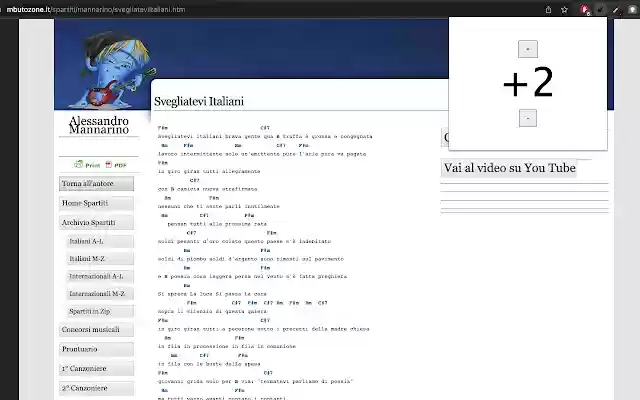Go to Home Spartiti in sidebar

[x=96, y=203]
